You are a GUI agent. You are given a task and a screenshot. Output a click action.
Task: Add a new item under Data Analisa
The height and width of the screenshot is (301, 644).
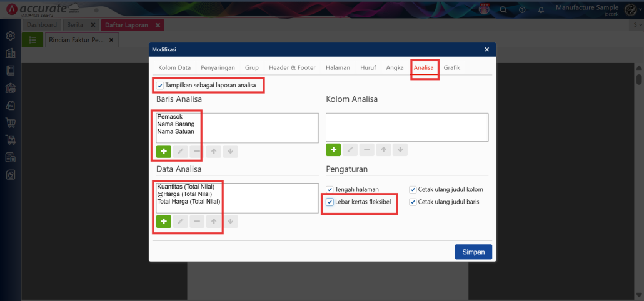click(164, 222)
